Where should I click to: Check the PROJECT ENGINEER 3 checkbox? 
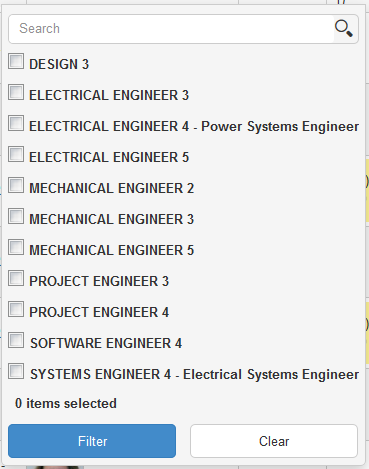16,278
